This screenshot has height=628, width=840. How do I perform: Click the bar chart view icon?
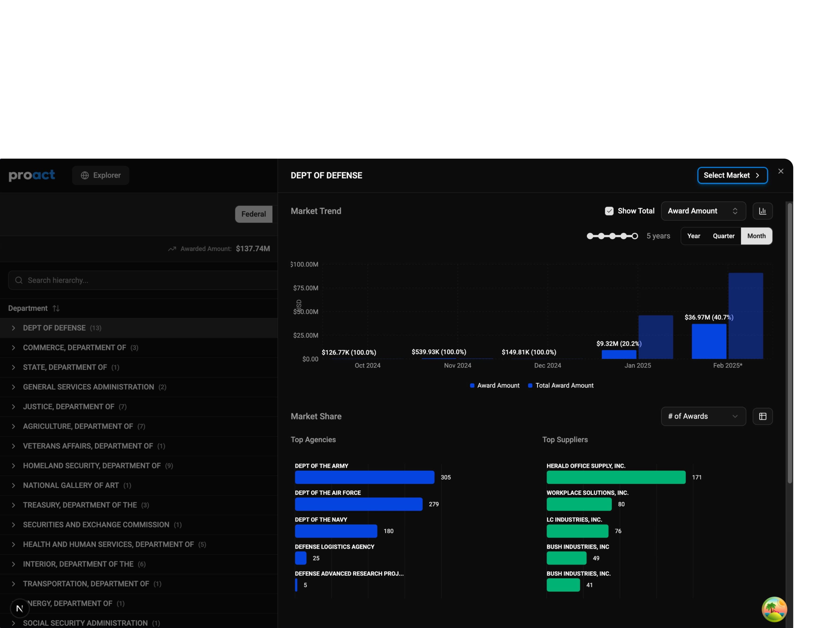point(763,211)
